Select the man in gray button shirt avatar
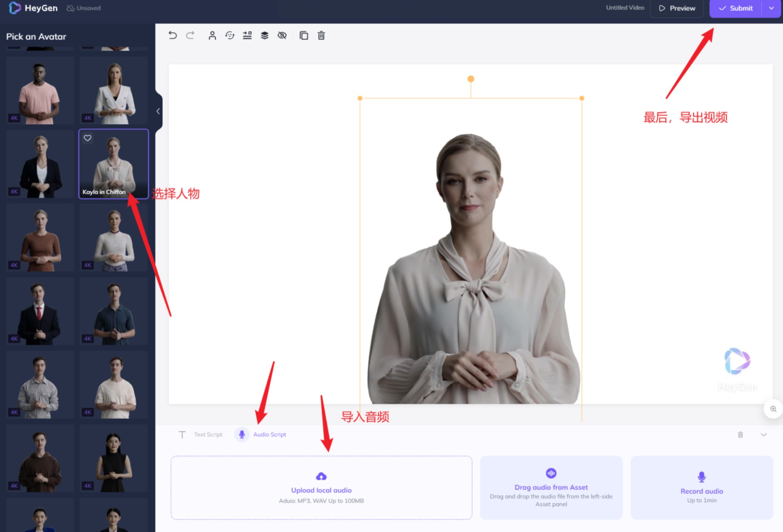Image resolution: width=783 pixels, height=532 pixels. coord(40,385)
